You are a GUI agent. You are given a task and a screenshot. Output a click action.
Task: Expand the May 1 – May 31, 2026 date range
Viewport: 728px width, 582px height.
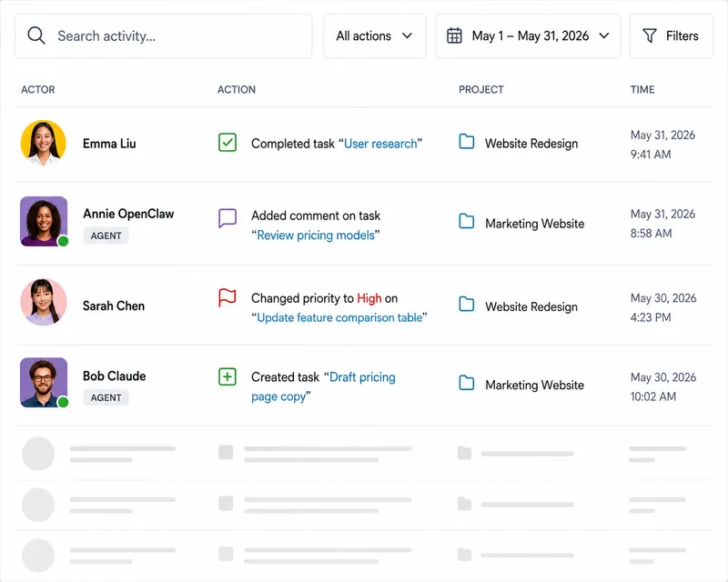[x=528, y=35]
